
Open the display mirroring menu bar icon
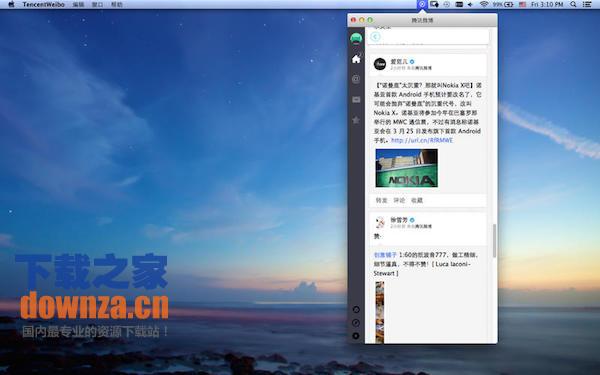click(434, 4)
